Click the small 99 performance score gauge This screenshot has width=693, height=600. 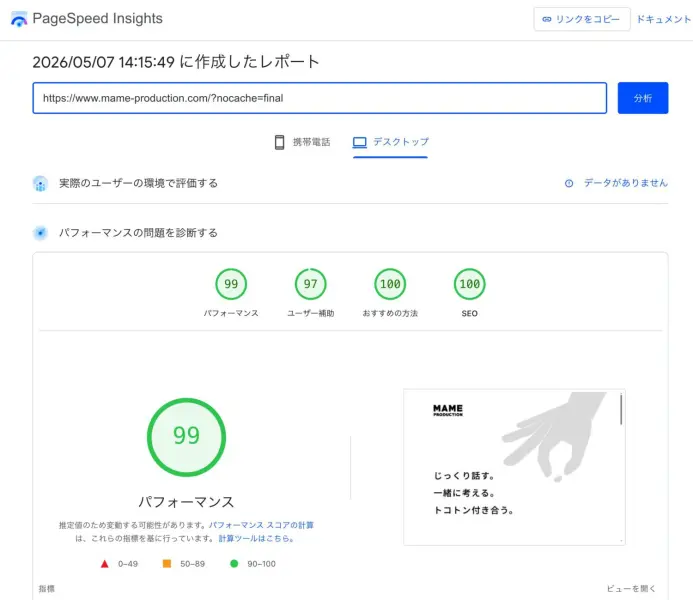[231, 284]
